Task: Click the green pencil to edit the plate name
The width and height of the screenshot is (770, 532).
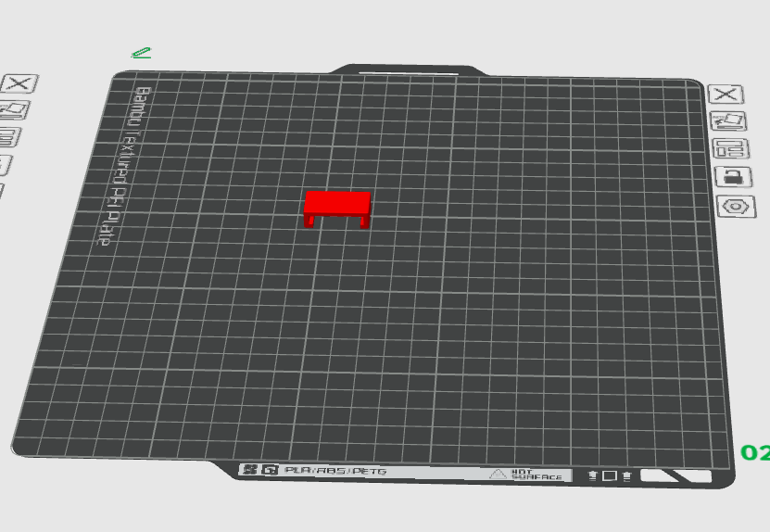Action: point(142,53)
